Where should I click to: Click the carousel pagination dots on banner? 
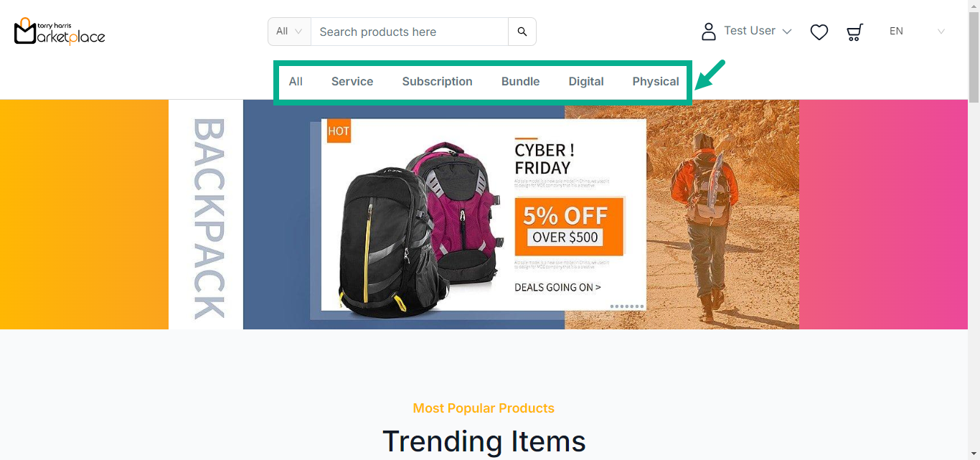(x=626, y=306)
